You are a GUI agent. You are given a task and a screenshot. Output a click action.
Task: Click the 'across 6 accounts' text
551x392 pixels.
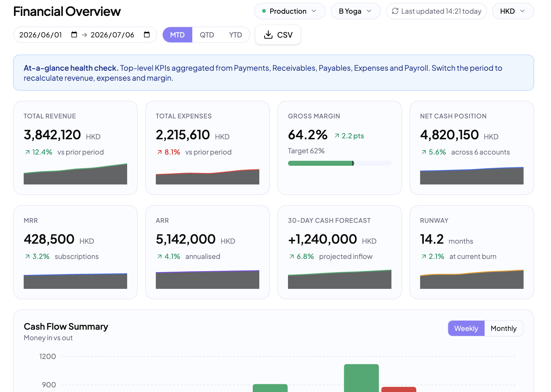tap(481, 152)
